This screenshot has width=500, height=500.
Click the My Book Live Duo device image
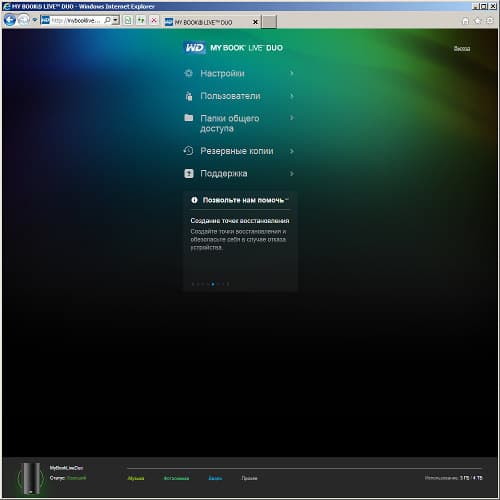click(31, 478)
